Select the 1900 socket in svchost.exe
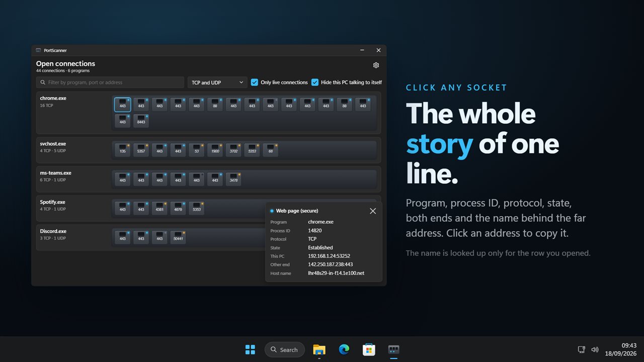 click(215, 150)
